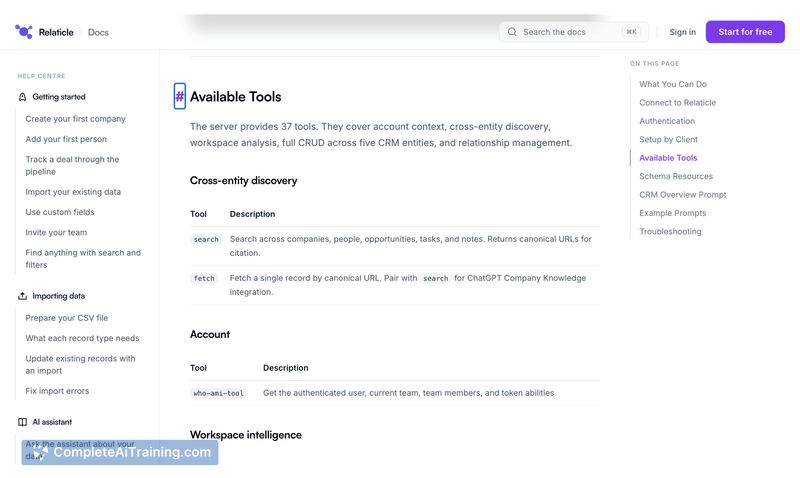Select Fix import errors sidebar item
800x478 pixels.
57,391
